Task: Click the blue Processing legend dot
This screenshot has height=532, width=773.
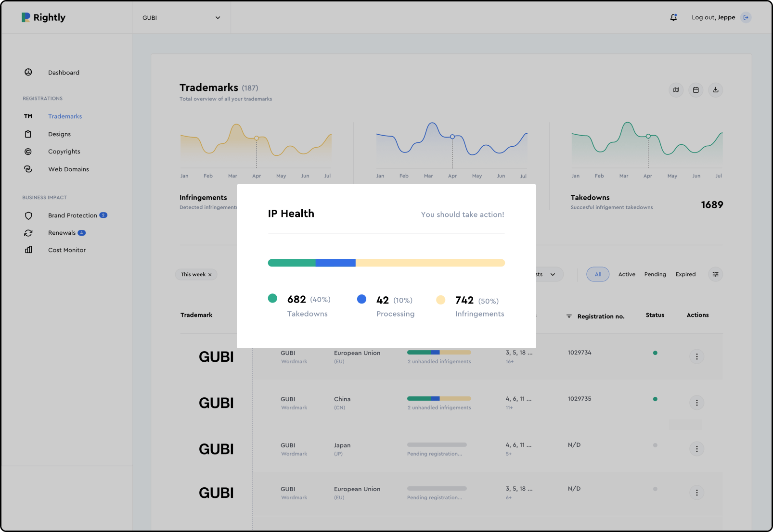Action: pos(361,299)
